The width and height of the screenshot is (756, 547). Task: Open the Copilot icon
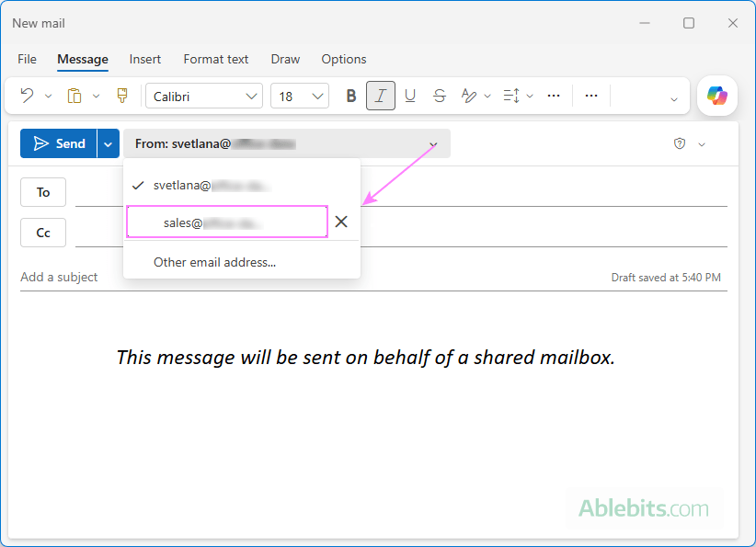point(717,96)
